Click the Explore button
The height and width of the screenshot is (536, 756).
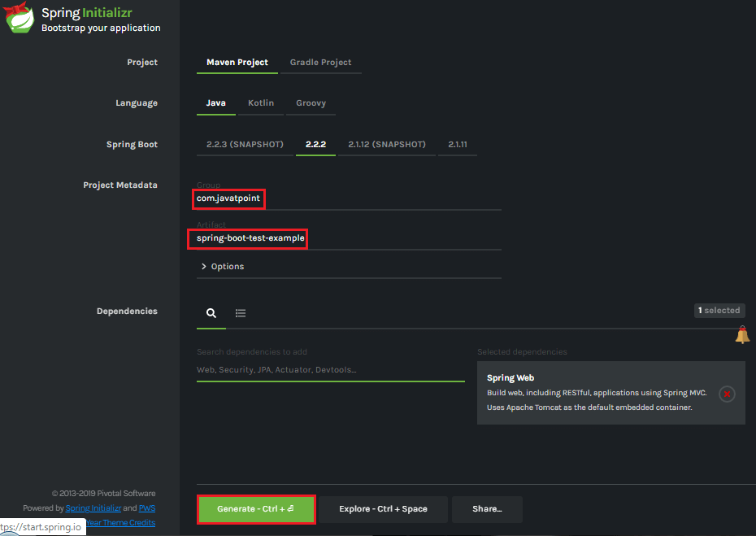(383, 509)
